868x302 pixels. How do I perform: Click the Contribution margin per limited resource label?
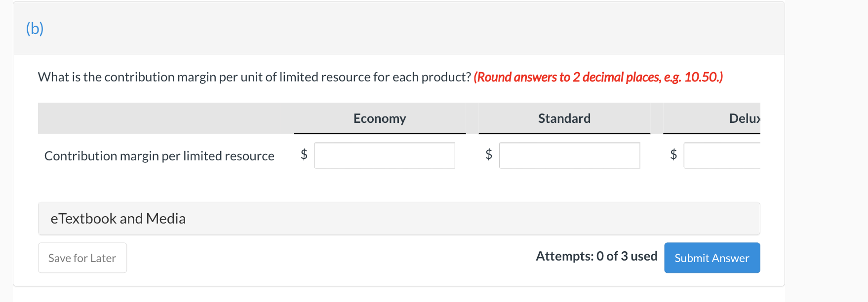point(159,156)
